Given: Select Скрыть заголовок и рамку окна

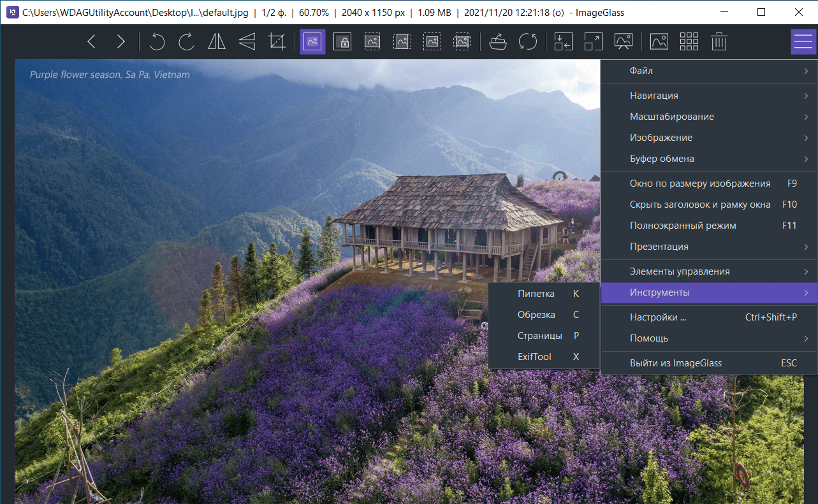Looking at the screenshot, I should (x=709, y=205).
